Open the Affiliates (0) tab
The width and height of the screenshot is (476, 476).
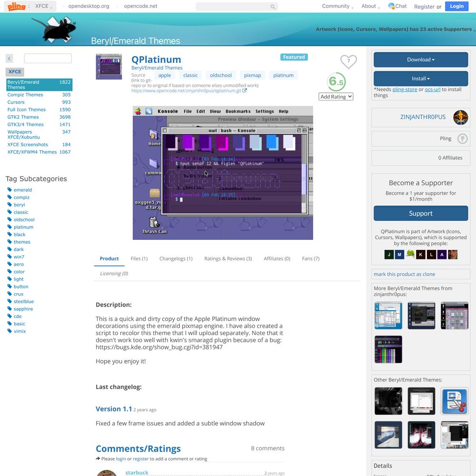[277, 258]
